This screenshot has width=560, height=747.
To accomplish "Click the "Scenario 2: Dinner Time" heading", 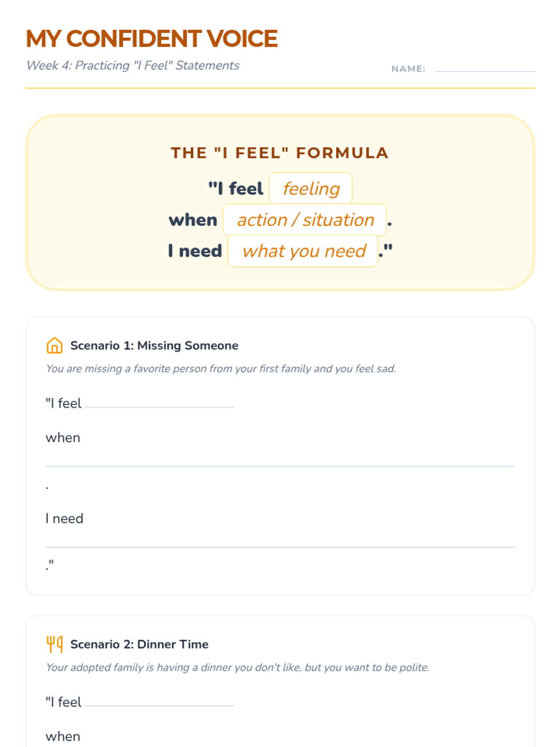I will (139, 644).
